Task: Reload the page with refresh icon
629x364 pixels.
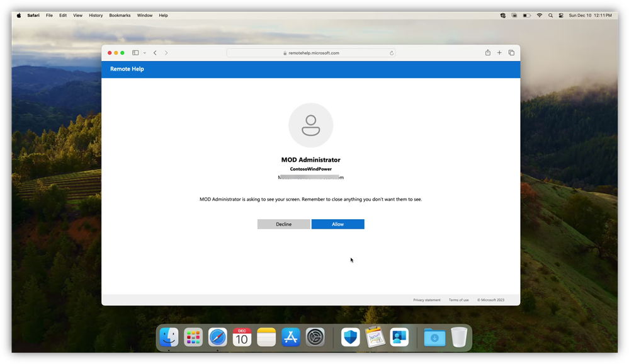Action: (x=392, y=53)
